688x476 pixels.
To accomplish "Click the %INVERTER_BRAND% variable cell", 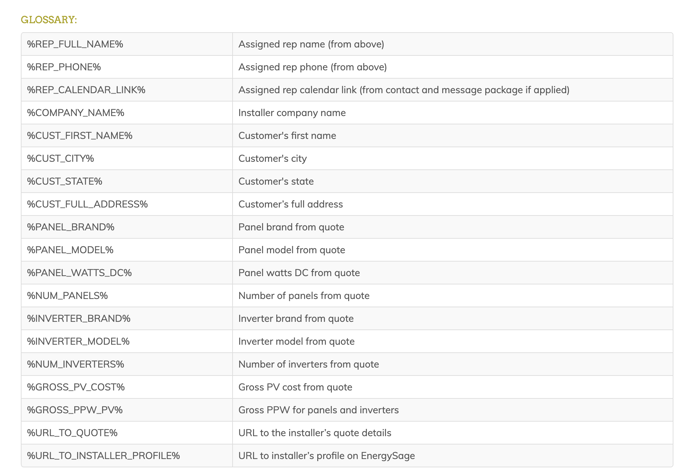I will tap(79, 319).
